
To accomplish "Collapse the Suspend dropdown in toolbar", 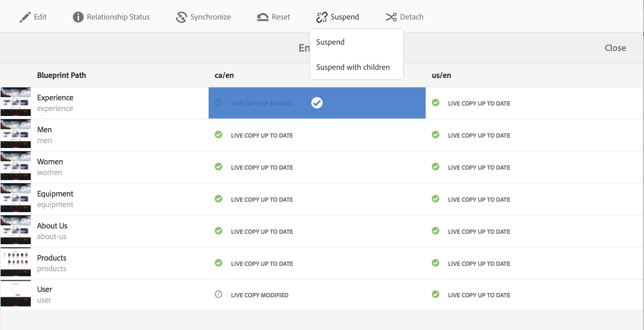I will click(x=344, y=17).
